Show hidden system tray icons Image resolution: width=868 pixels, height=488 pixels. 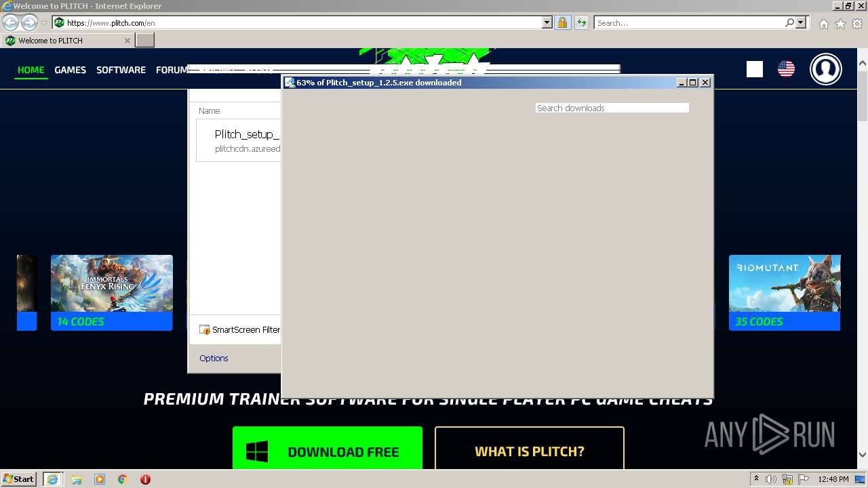tap(756, 479)
